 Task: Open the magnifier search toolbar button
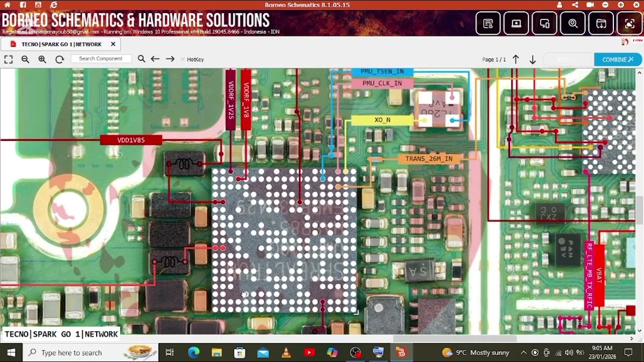pos(573,23)
